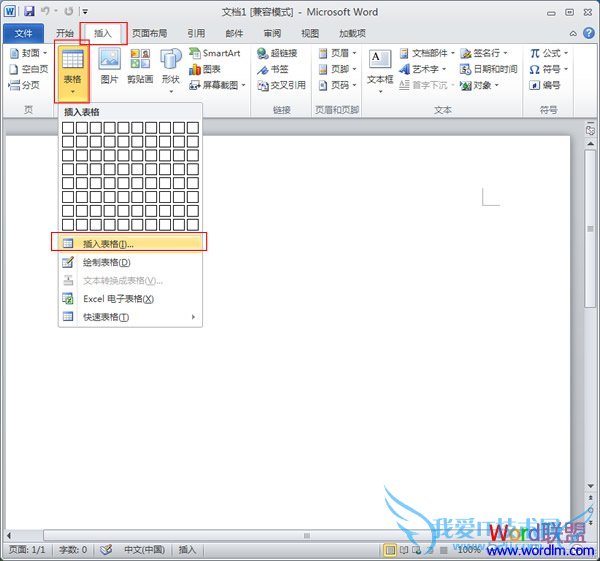Switch to Full Screen Reading view icon

pyautogui.click(x=404, y=550)
